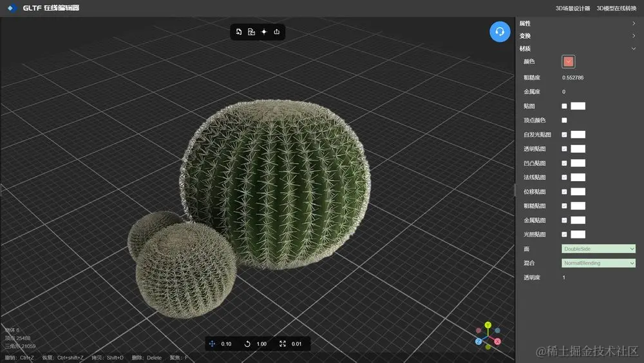Select the rotate tool icon
644x363 pixels.
[x=247, y=344]
